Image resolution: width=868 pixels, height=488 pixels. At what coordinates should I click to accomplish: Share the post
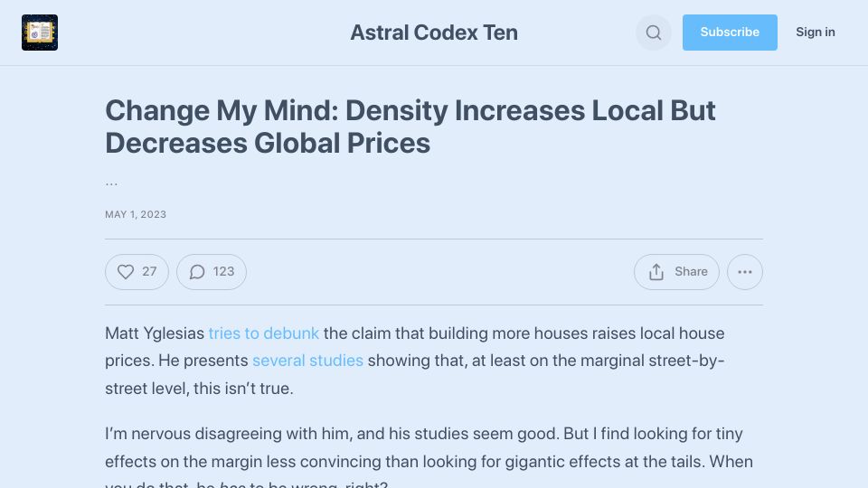point(676,272)
